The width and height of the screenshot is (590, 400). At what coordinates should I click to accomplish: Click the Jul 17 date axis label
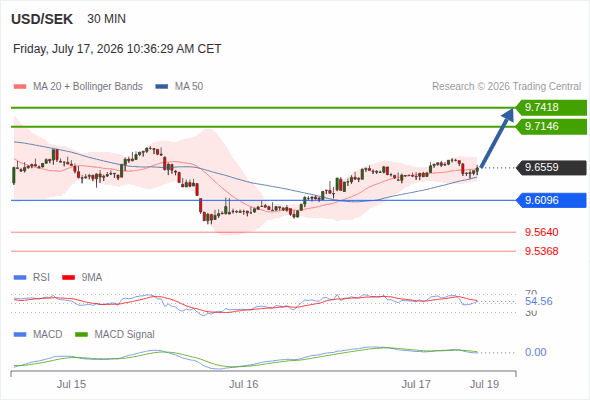(416, 384)
